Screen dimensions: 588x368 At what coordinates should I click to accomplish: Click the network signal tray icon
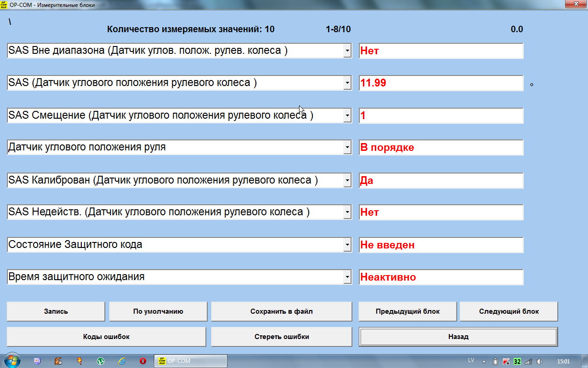pyautogui.click(x=528, y=361)
